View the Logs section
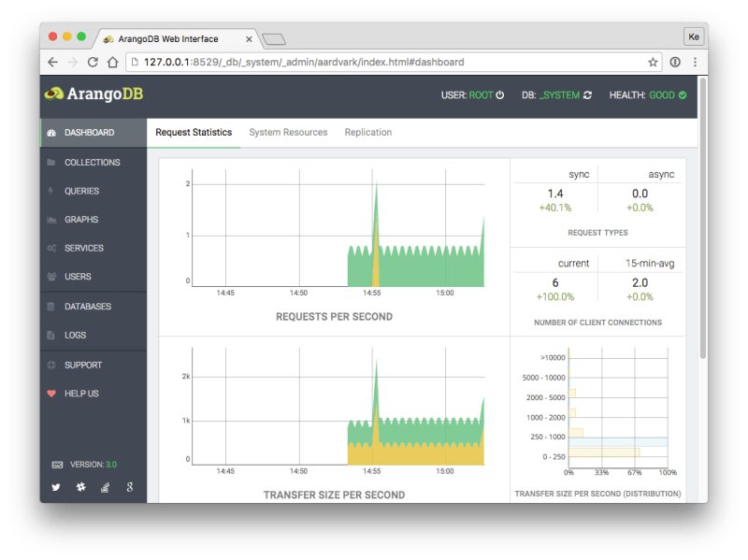Screen dimensions: 748x560 click(x=75, y=335)
